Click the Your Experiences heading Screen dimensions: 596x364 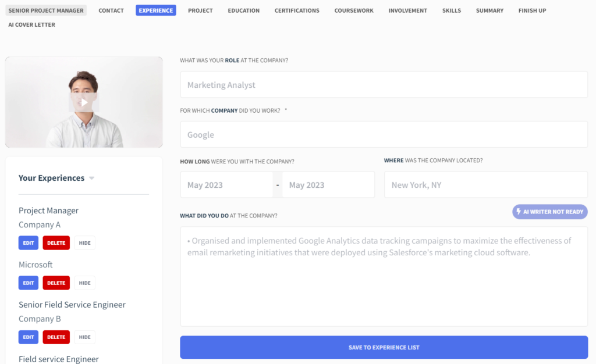point(52,178)
